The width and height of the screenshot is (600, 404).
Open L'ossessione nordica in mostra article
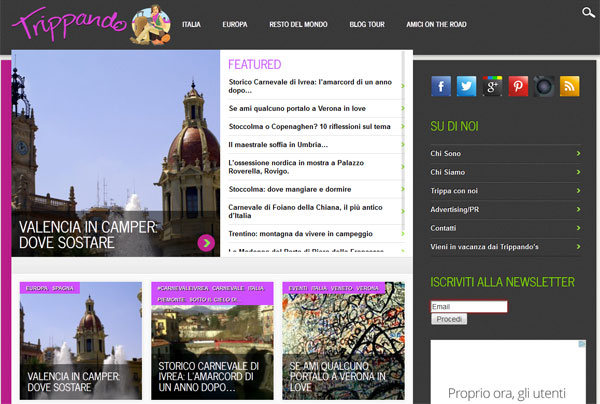coord(296,167)
